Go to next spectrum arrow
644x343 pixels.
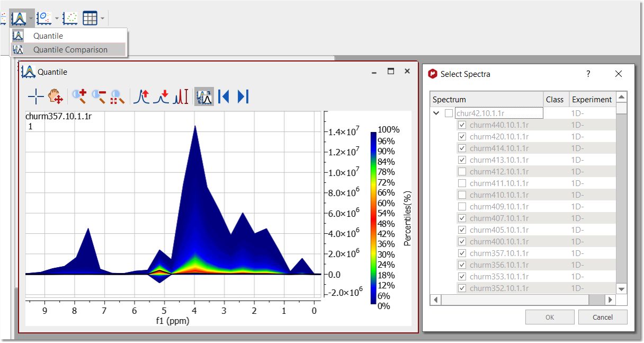pos(243,96)
